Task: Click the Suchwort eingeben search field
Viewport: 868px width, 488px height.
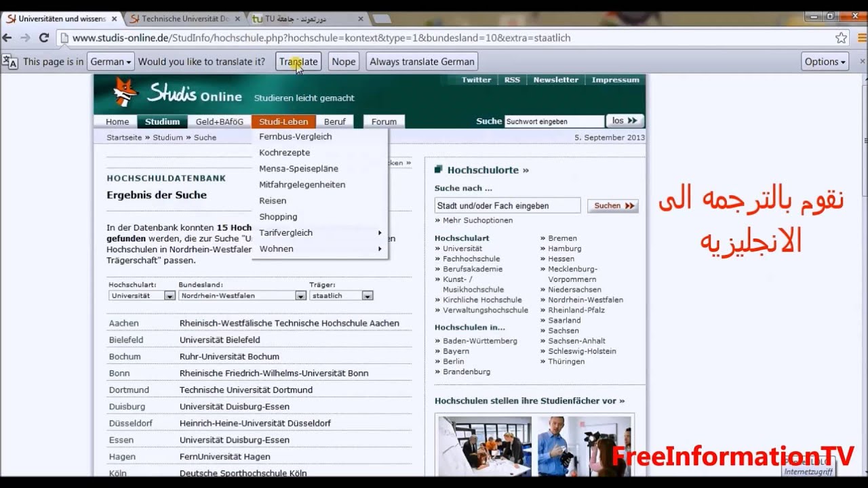Action: click(x=554, y=121)
